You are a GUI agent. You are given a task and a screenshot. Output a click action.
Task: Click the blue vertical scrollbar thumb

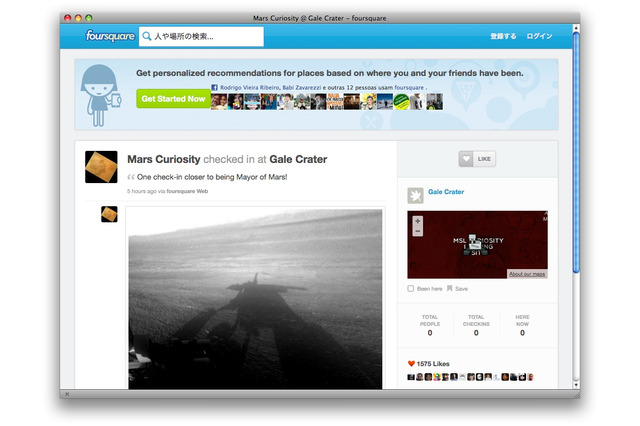click(576, 153)
